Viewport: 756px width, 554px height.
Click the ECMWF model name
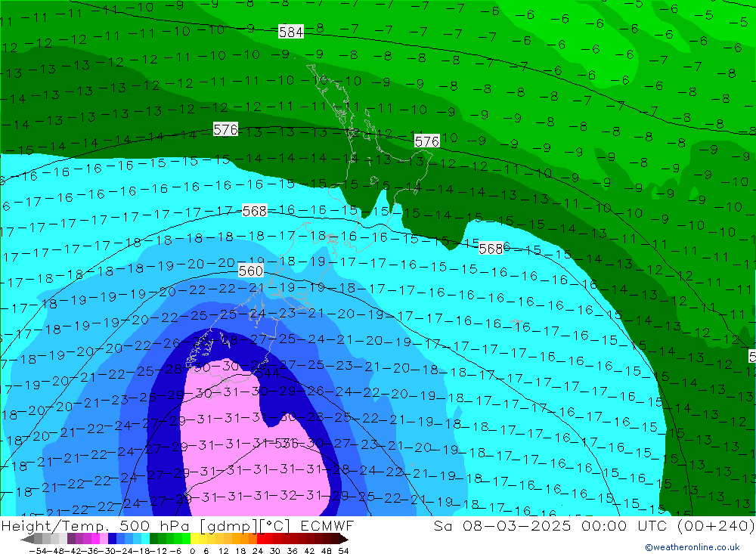tap(327, 525)
